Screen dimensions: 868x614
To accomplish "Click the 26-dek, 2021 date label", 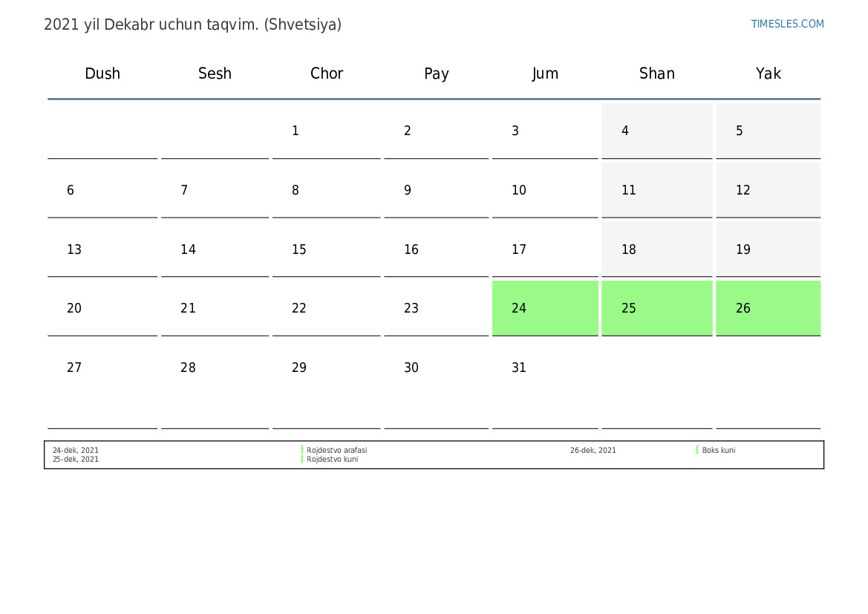I will (x=593, y=450).
